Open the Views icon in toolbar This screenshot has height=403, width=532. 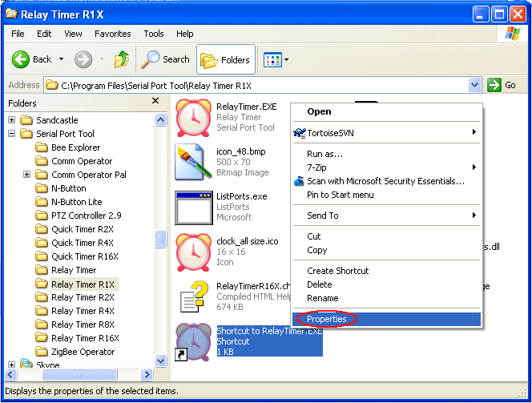(272, 60)
